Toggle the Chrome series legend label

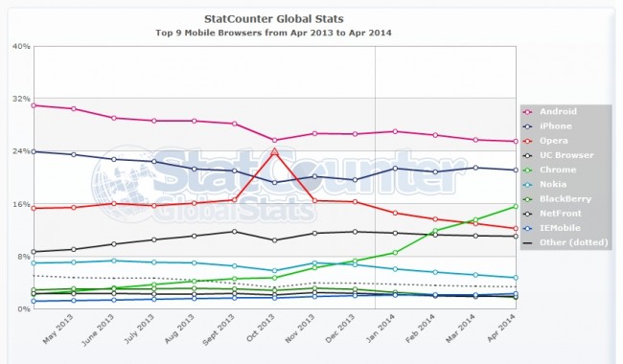pyautogui.click(x=558, y=170)
